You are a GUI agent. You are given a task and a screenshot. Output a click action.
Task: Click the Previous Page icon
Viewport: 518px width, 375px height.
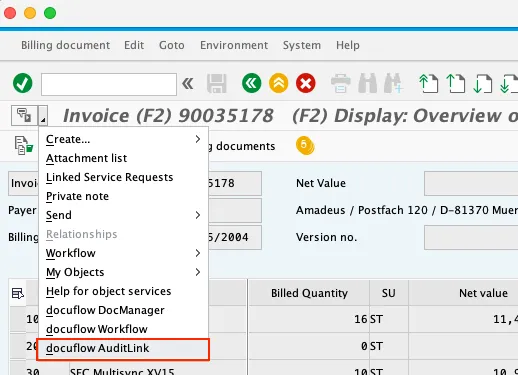455,83
